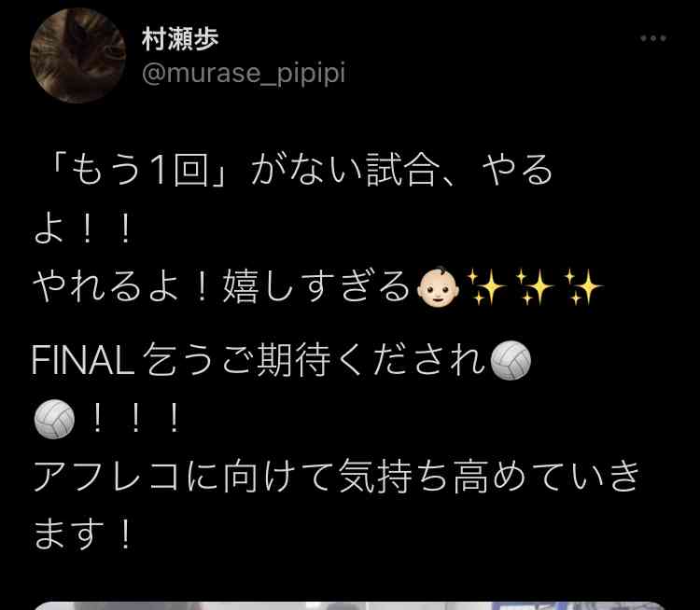The image size is (700, 610).
Task: Click the baby face emoji
Action: [438, 286]
